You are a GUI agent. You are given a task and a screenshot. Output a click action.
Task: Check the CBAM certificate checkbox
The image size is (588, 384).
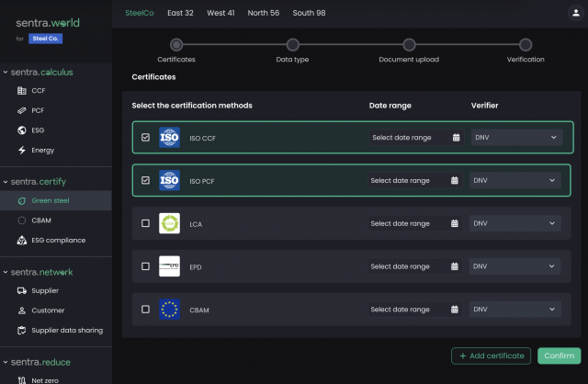point(145,310)
